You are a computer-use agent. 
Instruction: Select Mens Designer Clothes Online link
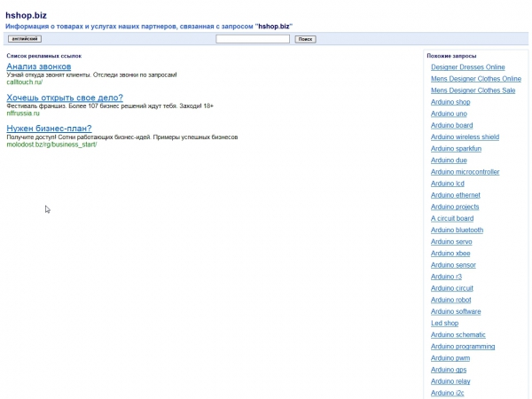475,79
